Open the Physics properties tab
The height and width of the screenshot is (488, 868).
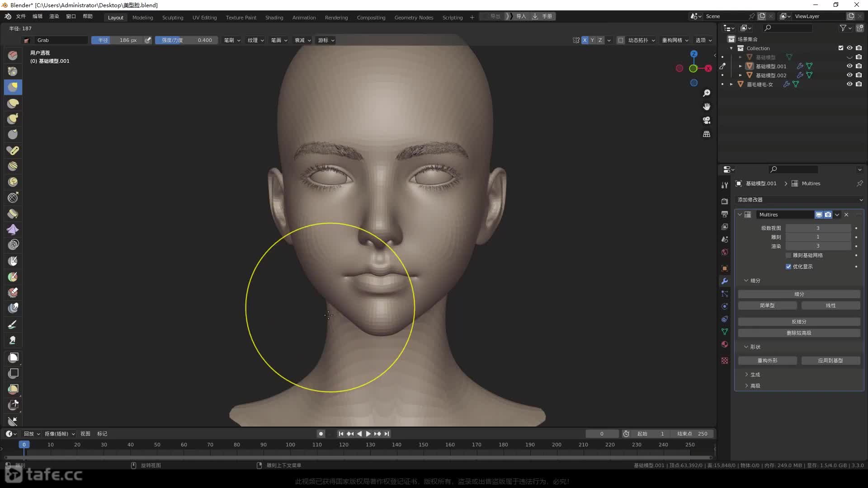pyautogui.click(x=725, y=306)
